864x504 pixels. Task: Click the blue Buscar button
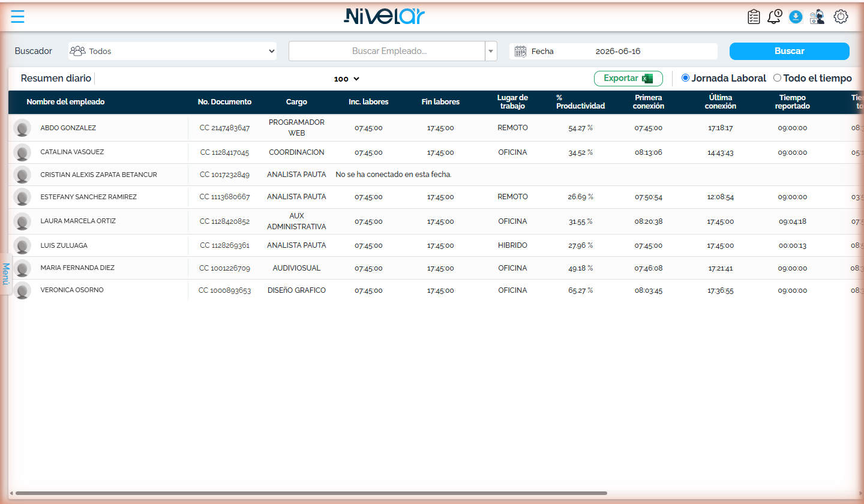790,51
